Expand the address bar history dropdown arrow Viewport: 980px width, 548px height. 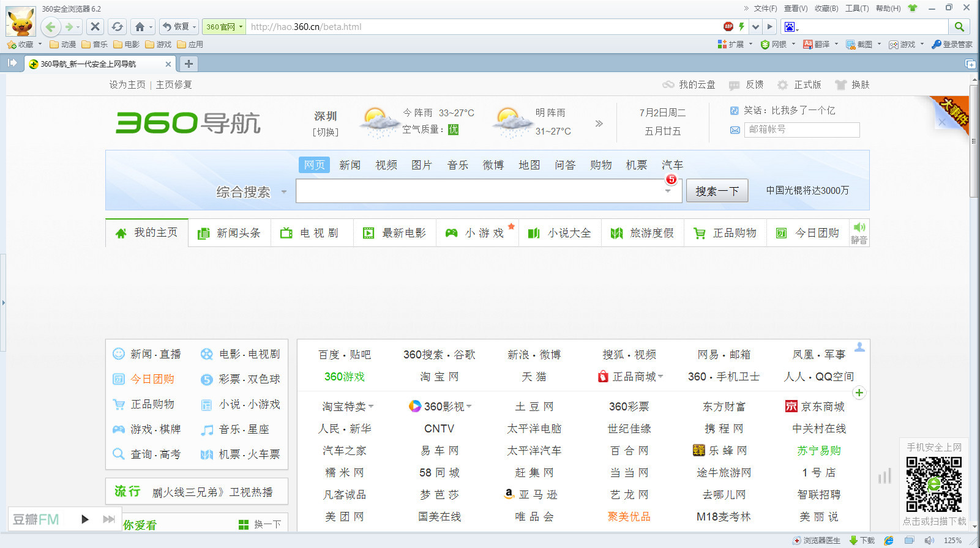[x=756, y=27]
